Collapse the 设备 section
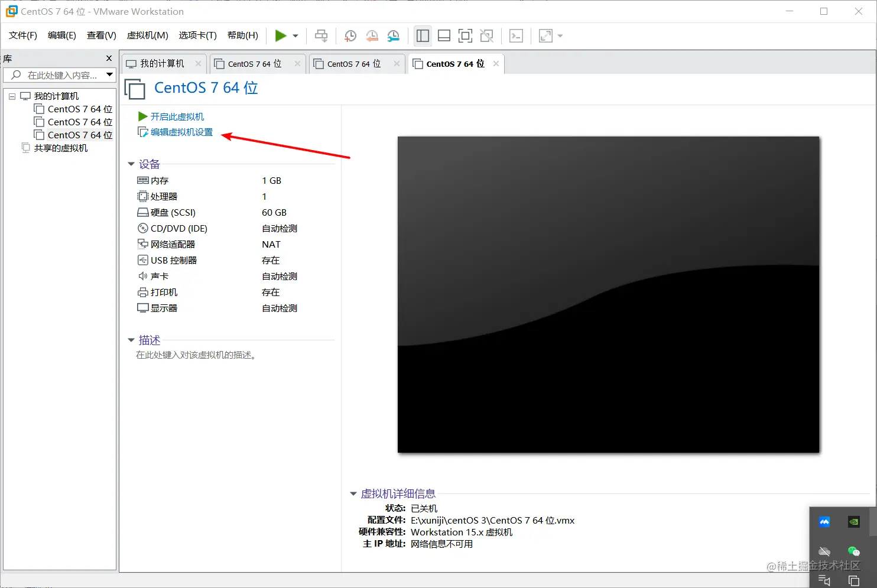This screenshot has width=877, height=588. [x=131, y=164]
